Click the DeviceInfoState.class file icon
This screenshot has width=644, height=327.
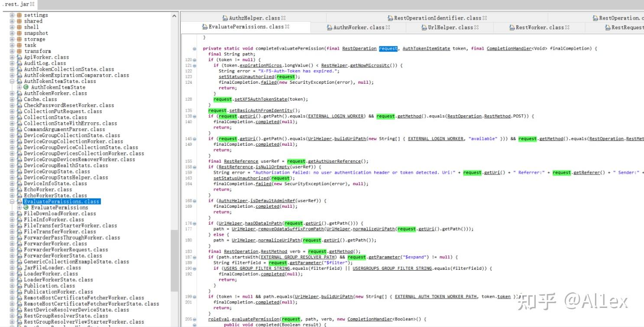(19, 183)
